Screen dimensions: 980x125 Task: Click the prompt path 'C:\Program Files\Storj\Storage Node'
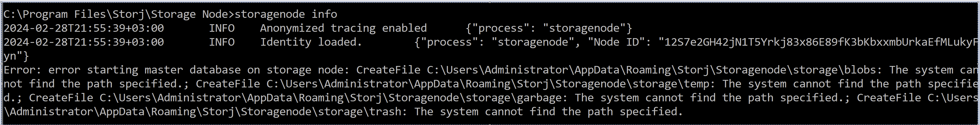coord(116,14)
